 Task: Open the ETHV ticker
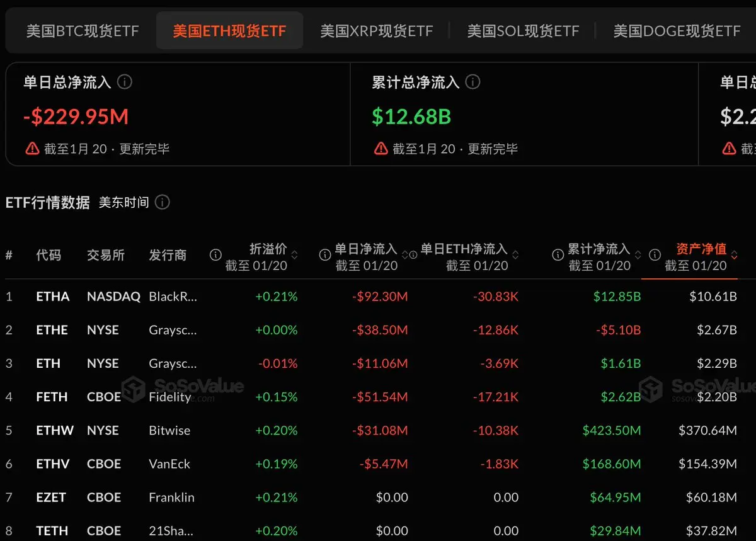[53, 464]
